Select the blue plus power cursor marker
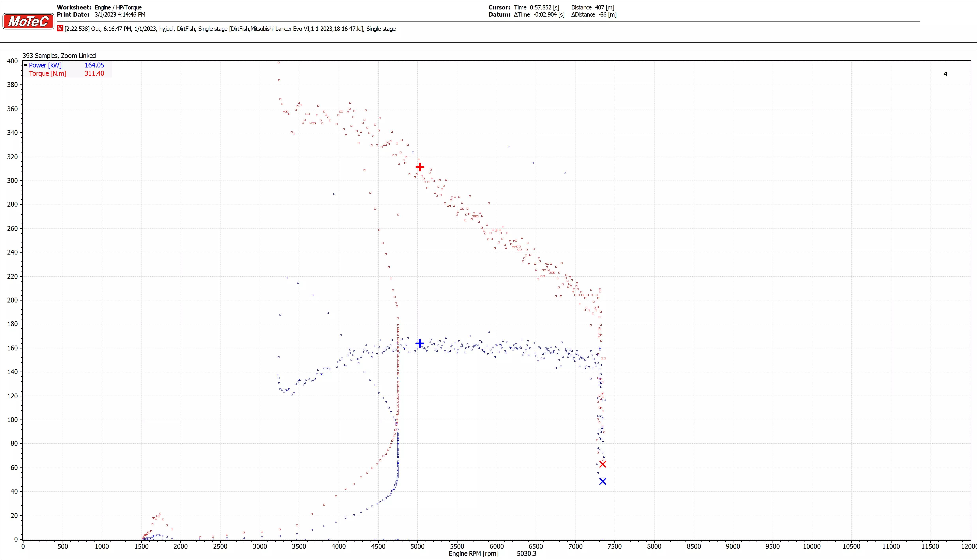Viewport: 977px width, 560px height. coord(420,343)
